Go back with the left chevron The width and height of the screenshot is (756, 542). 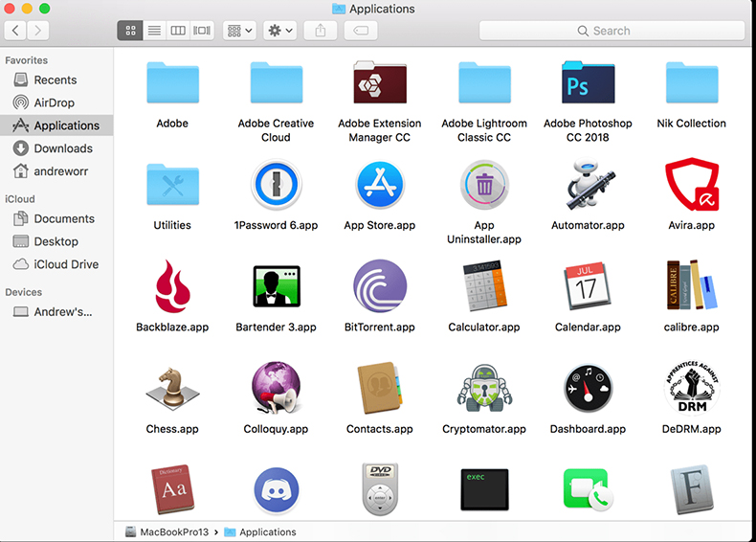click(15, 31)
